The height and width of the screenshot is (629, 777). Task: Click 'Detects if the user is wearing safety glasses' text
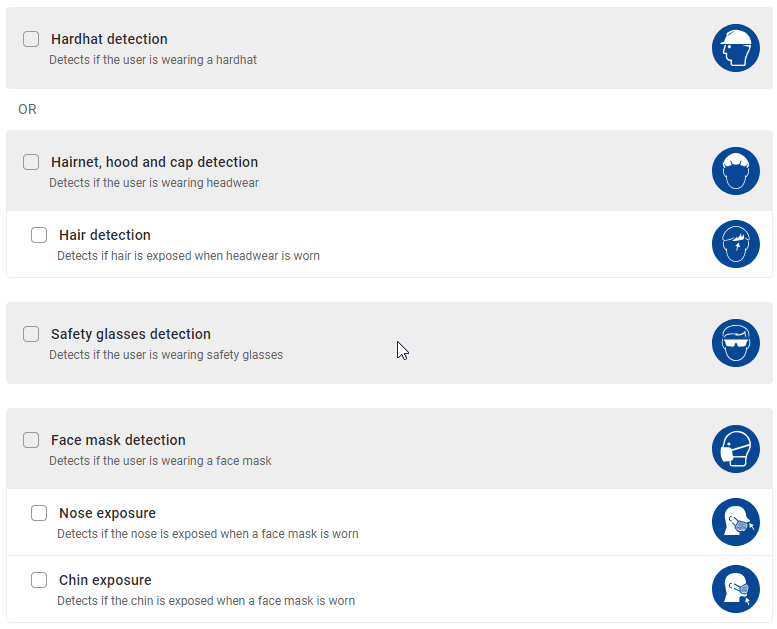click(x=166, y=355)
